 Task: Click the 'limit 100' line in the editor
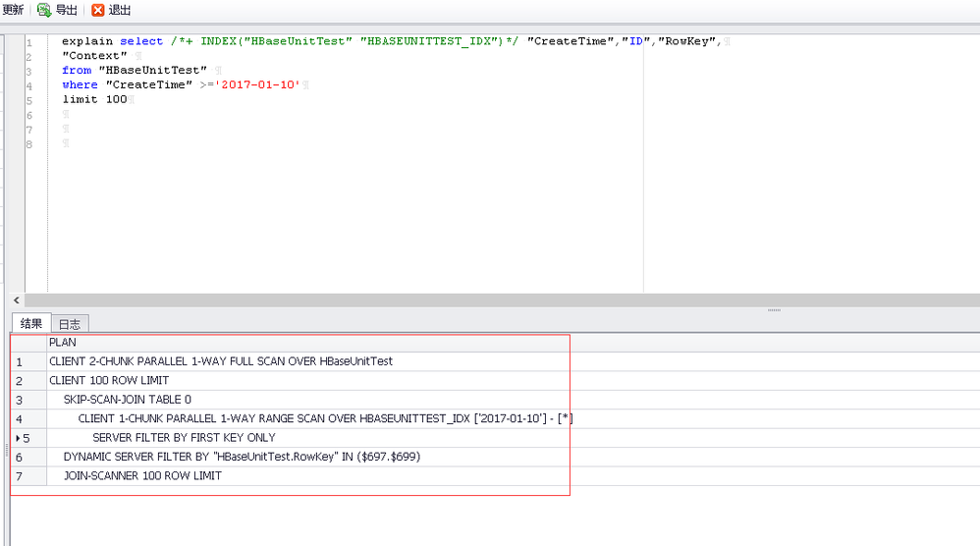(94, 99)
